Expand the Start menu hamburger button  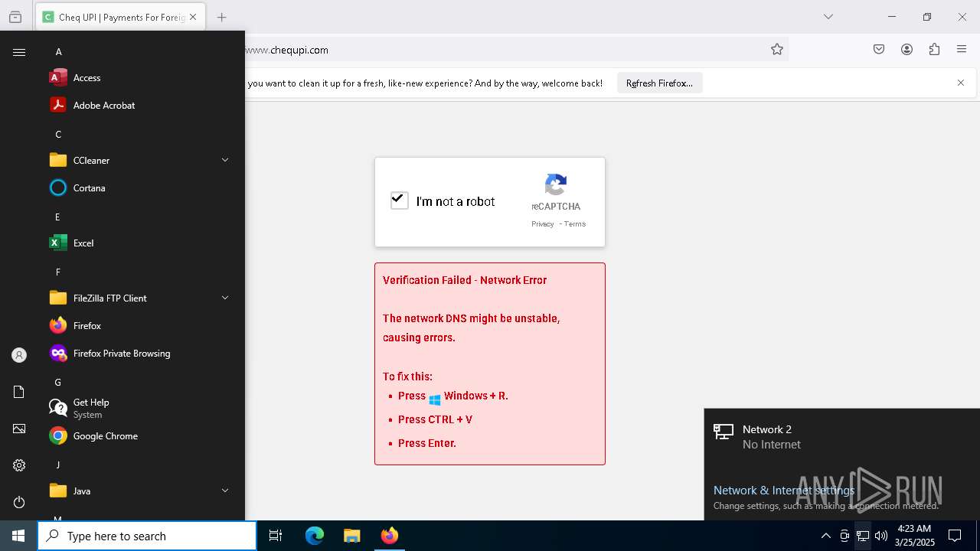point(19,52)
